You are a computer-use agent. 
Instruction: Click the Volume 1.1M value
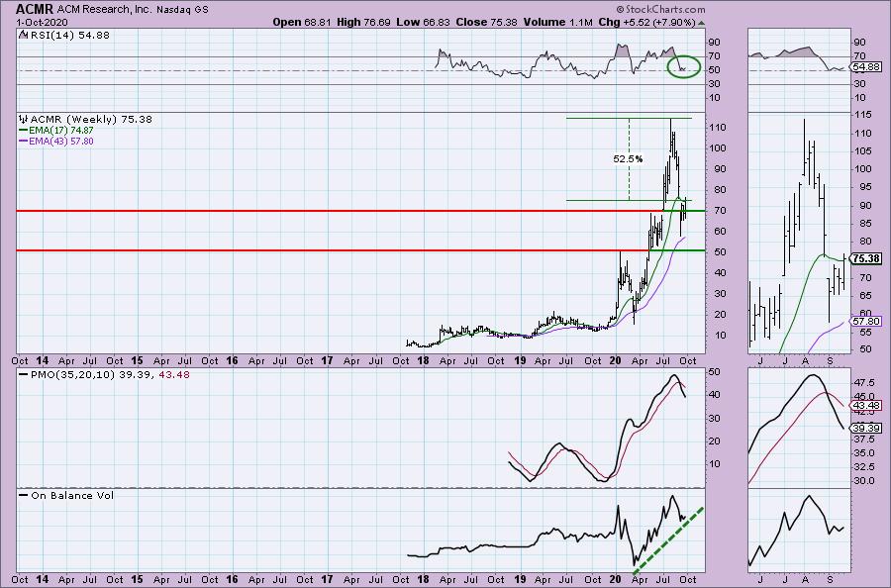coord(558,22)
